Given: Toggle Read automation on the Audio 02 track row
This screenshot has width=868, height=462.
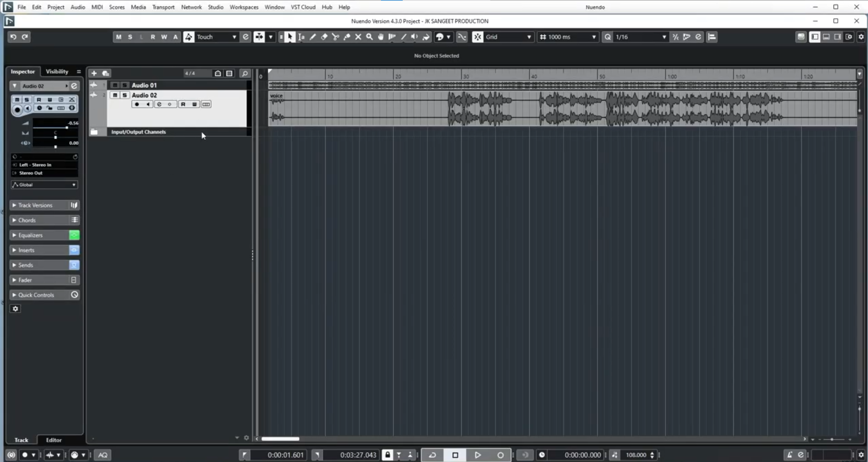Looking at the screenshot, I should tap(183, 104).
